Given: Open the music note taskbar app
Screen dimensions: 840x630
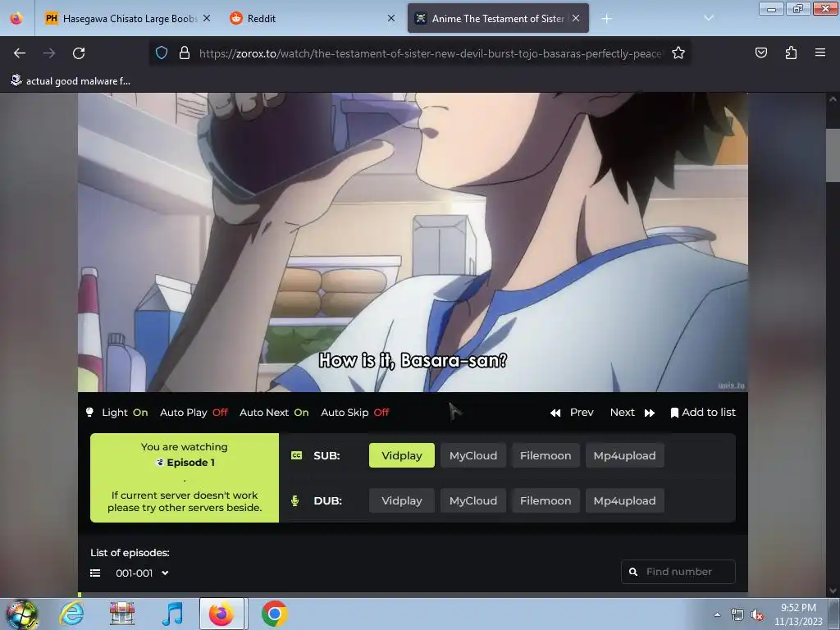Looking at the screenshot, I should click(172, 614).
